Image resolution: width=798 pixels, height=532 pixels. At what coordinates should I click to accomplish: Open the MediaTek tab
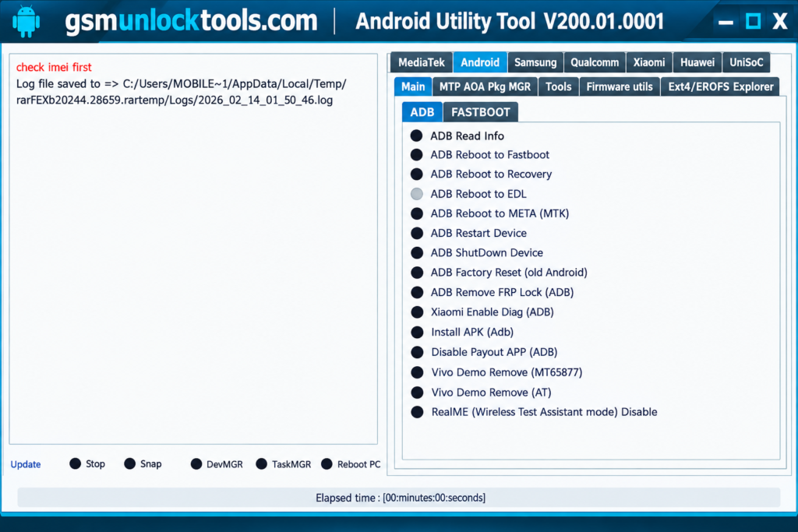click(x=422, y=62)
